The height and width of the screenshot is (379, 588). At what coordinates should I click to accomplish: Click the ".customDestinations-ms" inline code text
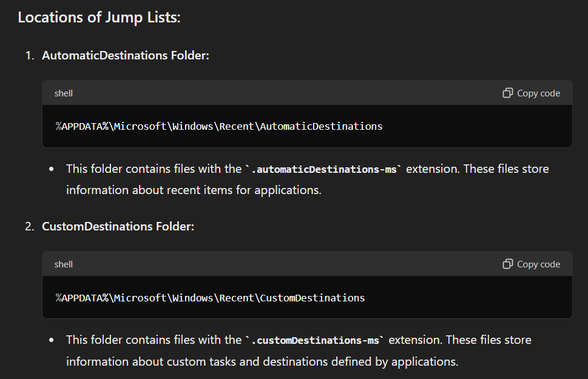point(315,340)
